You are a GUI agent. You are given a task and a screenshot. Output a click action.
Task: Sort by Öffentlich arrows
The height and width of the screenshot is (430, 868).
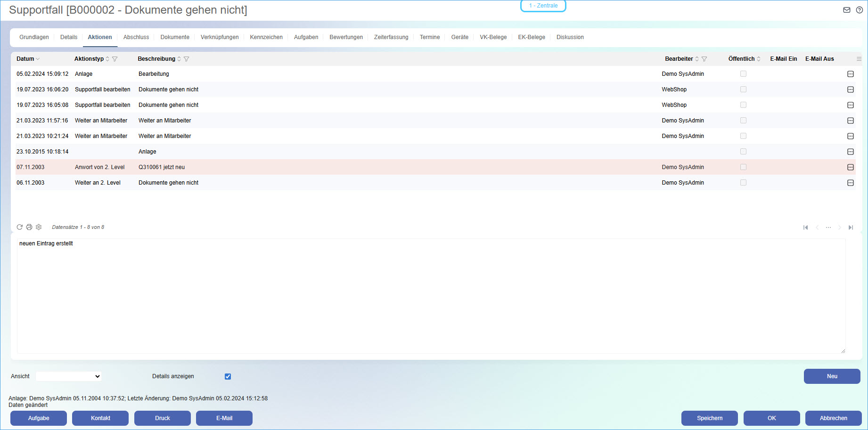coord(759,59)
